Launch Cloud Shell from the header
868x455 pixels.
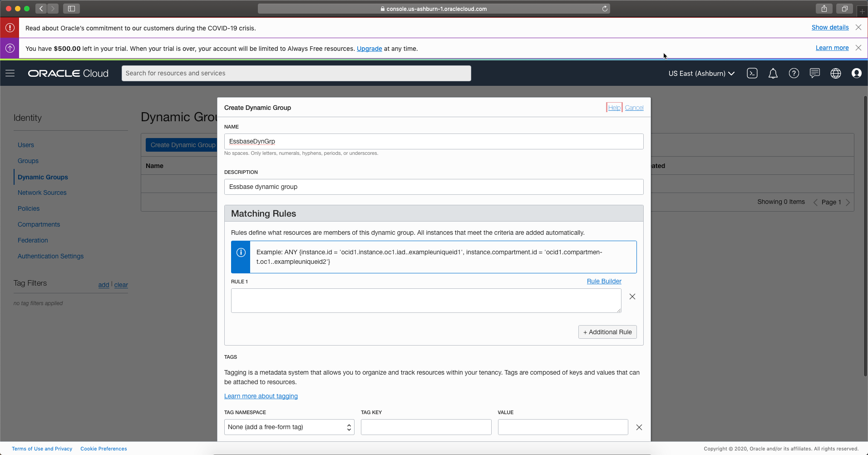752,73
